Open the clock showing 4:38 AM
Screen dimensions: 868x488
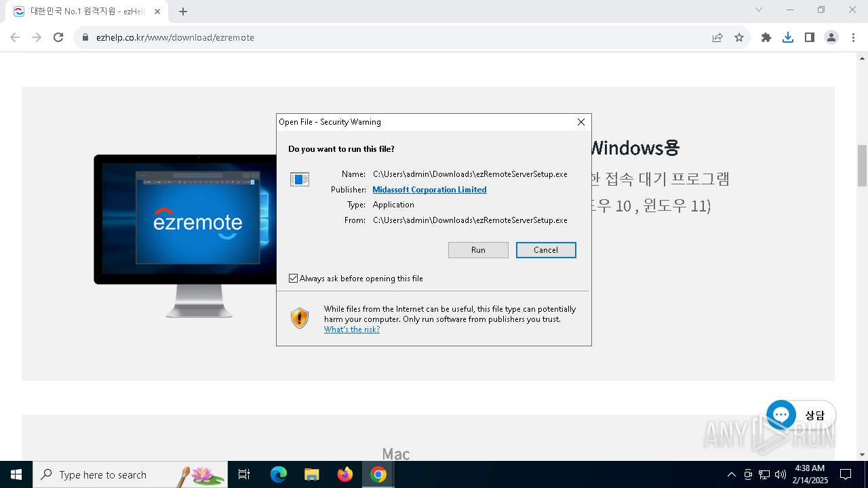pyautogui.click(x=810, y=474)
